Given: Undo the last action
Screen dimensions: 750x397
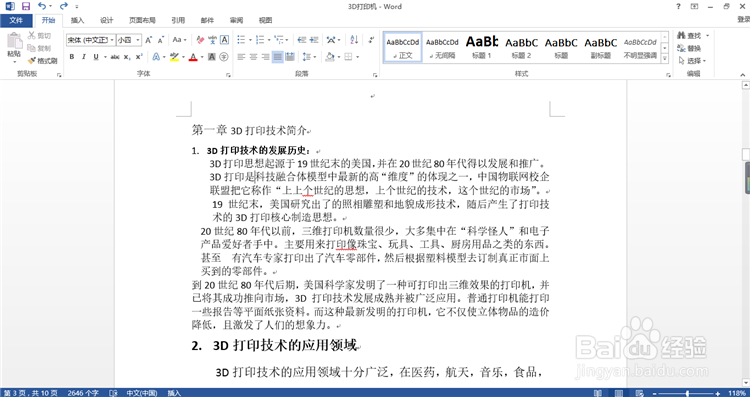Looking at the screenshot, I should [42, 6].
